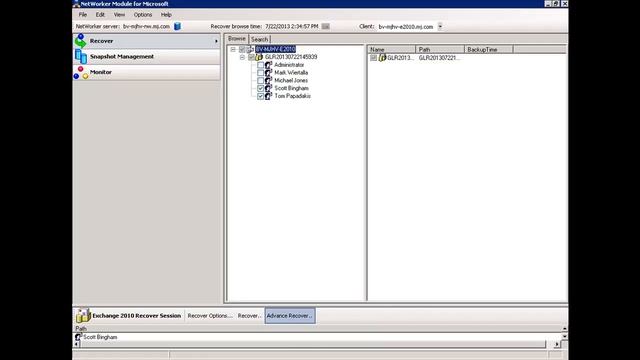Screen dimensions: 640x360
Task: Select 'GLR201307221...' path cell
Action: pos(439,58)
